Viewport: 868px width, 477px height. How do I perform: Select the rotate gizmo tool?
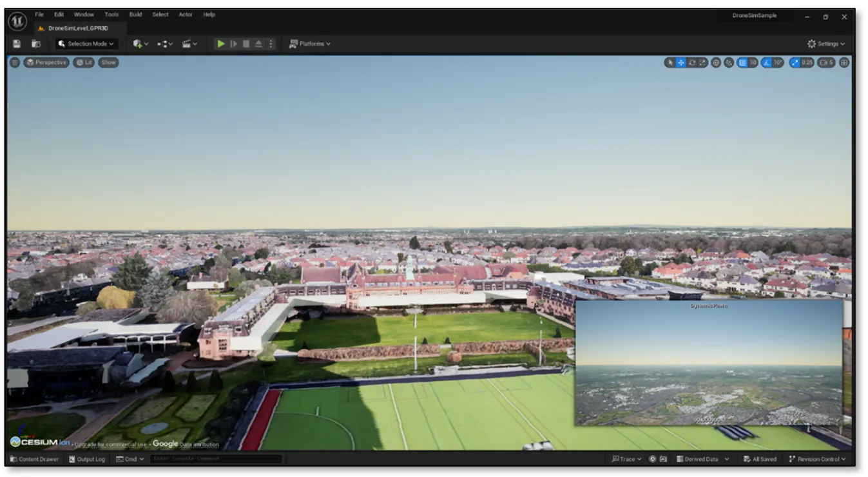(692, 63)
